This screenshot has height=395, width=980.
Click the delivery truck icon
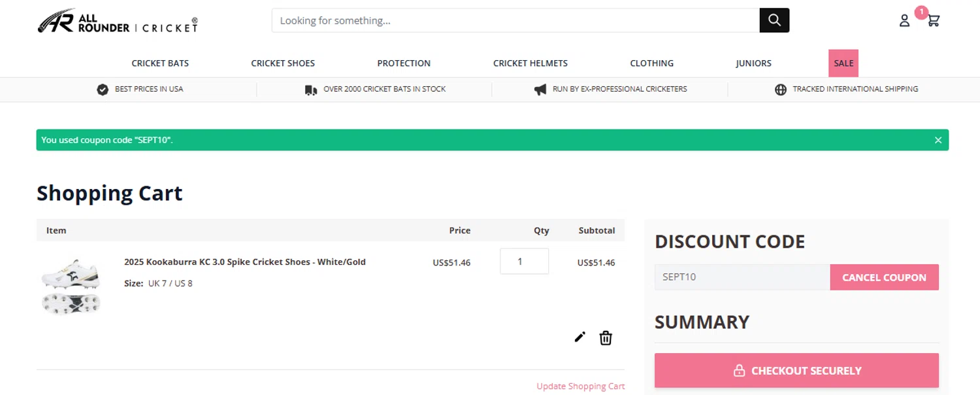click(x=311, y=90)
